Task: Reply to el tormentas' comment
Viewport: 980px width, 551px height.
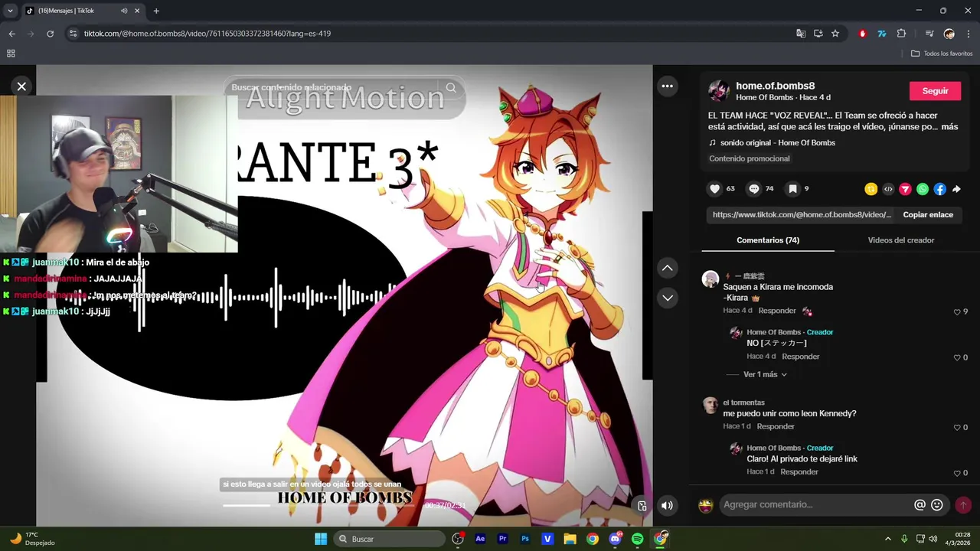Action: click(x=776, y=426)
